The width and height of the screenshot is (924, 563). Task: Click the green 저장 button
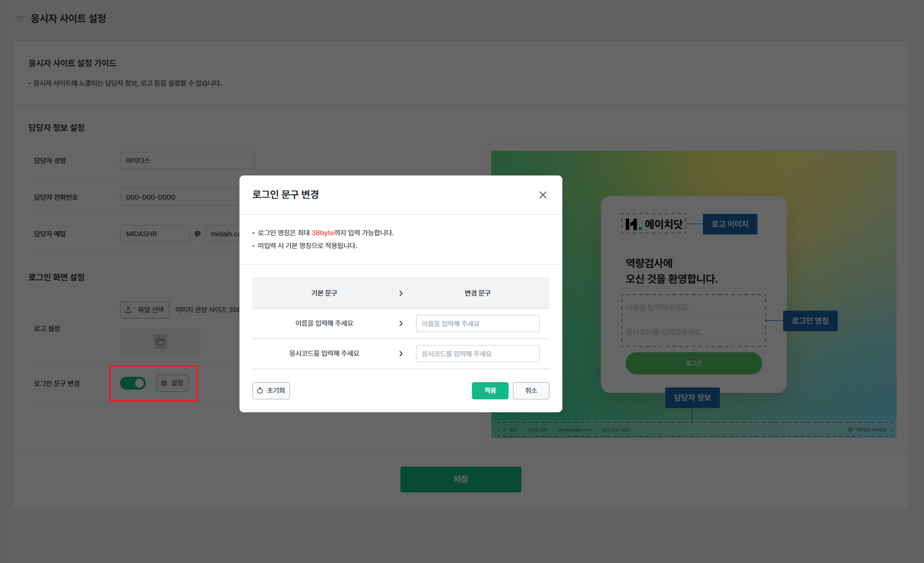(460, 479)
